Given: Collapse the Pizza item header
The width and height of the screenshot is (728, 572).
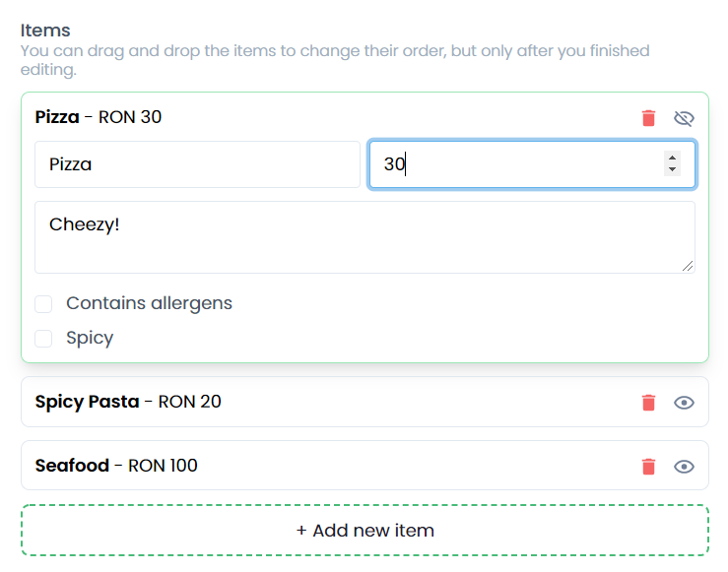Looking at the screenshot, I should (x=296, y=118).
